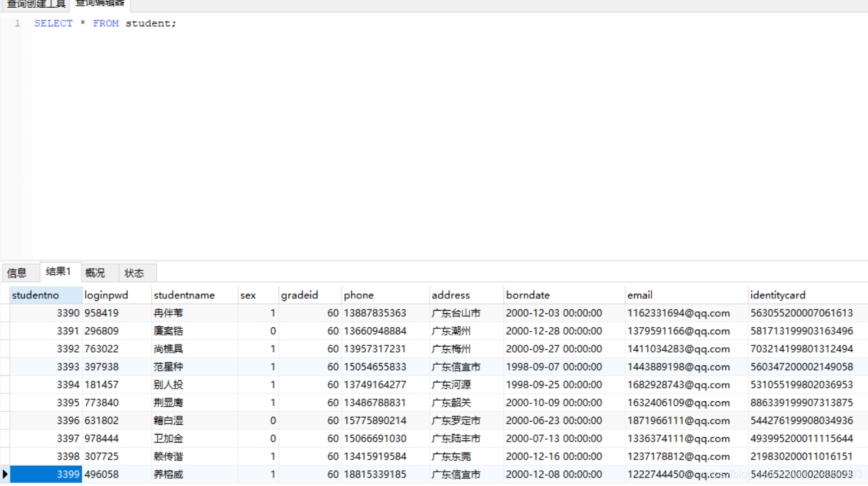Click phone number 15066691030
Image resolution: width=868 pixels, height=486 pixels.
point(375,438)
